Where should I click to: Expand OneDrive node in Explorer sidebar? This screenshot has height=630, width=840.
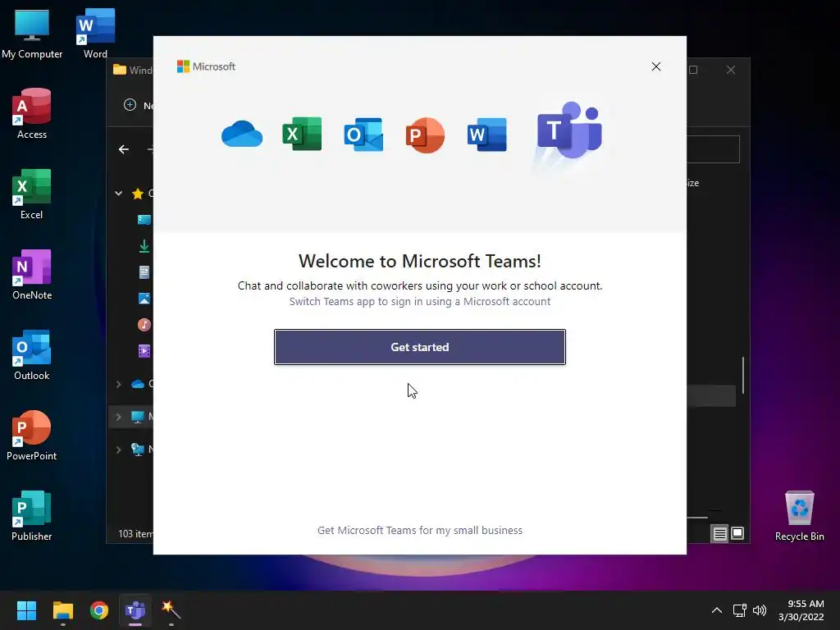click(x=118, y=384)
